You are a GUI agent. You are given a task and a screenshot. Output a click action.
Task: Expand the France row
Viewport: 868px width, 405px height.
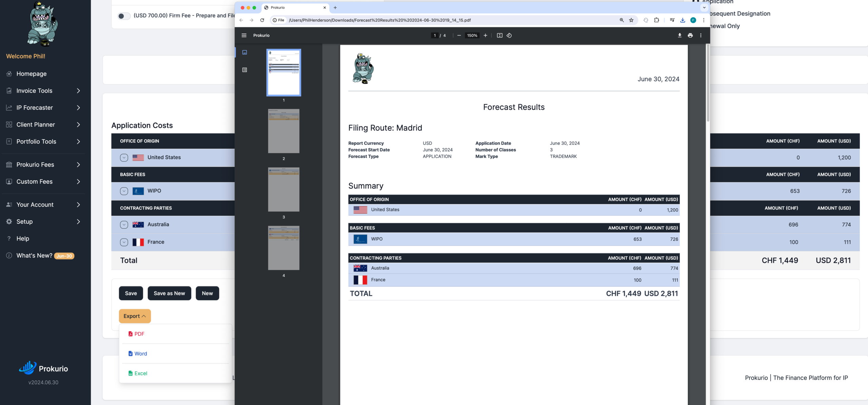tap(124, 242)
